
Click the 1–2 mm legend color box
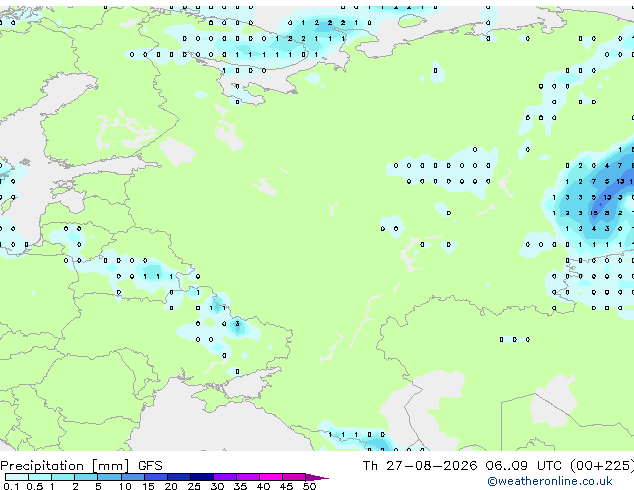tap(63, 477)
